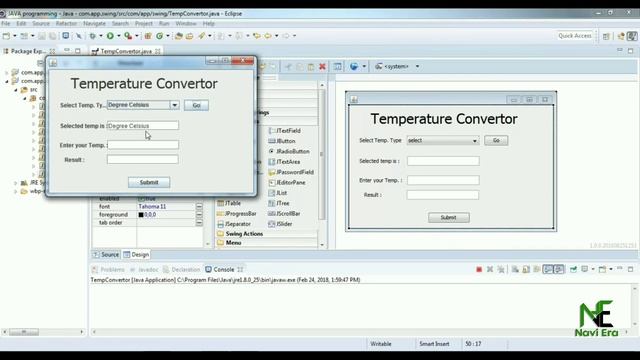Screen dimensions: 640x360
Task: Click the Quick Access search box
Action: click(x=575, y=36)
